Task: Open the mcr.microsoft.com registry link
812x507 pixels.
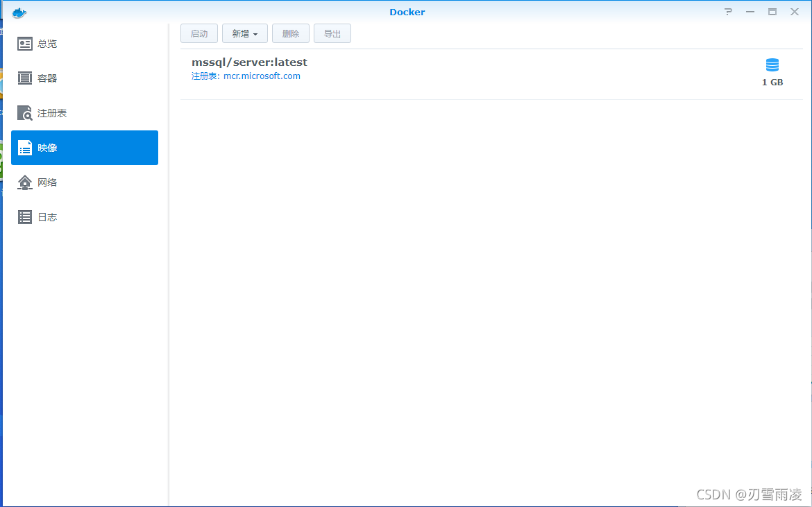Action: point(262,76)
